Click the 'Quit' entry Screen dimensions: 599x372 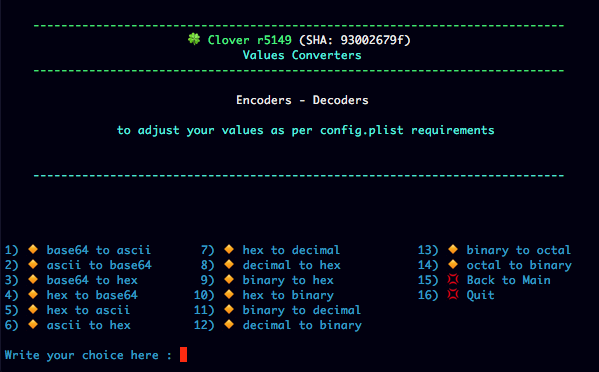tap(481, 295)
